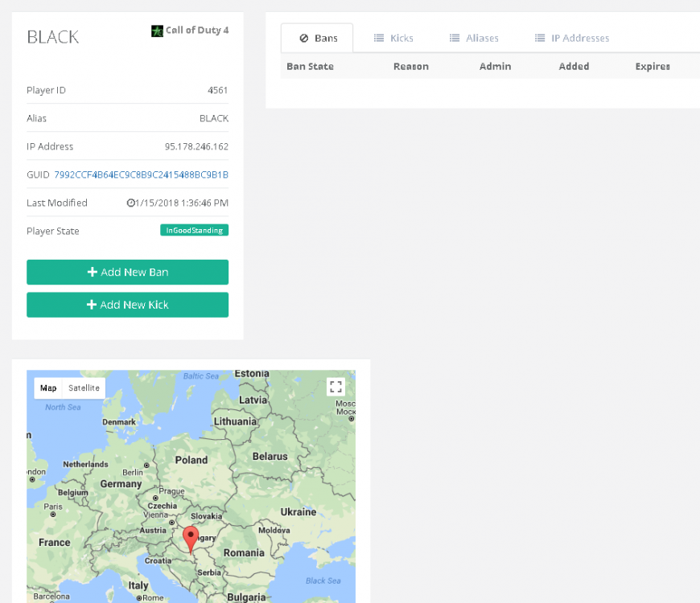
Task: Switch map to Satellite view
Action: click(x=84, y=388)
